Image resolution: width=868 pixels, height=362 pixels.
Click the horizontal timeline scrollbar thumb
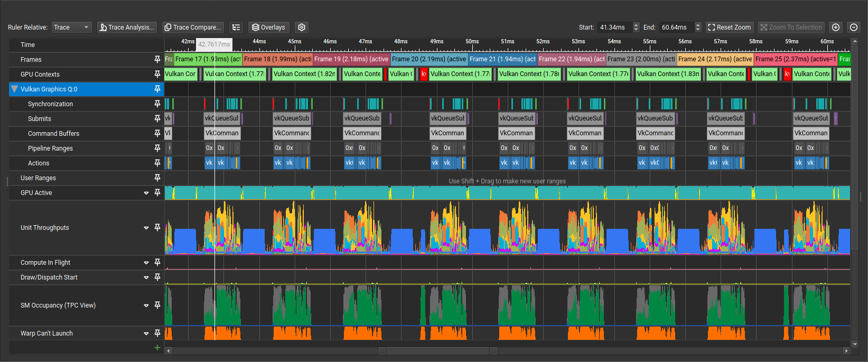(x=437, y=351)
